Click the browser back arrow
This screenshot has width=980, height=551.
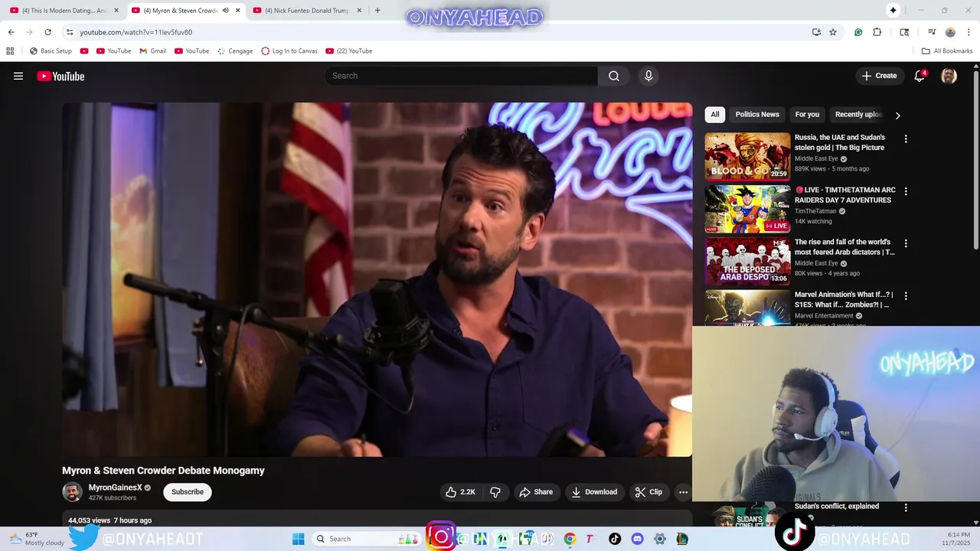(11, 32)
